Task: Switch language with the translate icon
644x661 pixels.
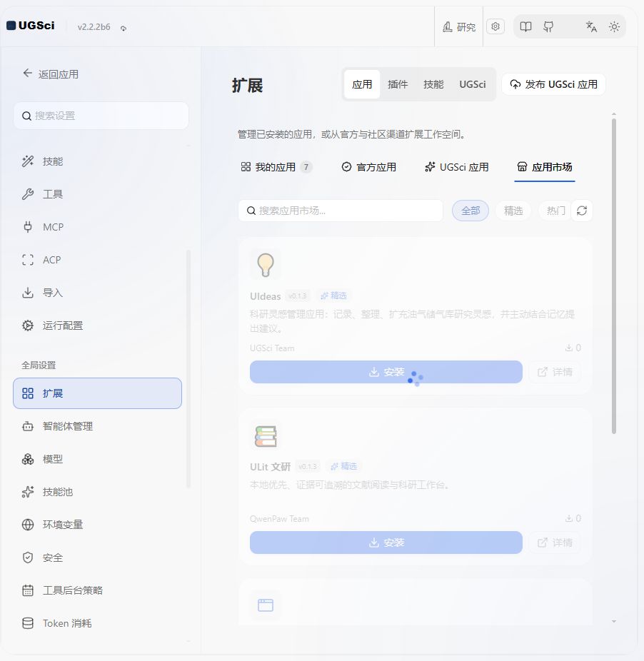Action: (591, 27)
